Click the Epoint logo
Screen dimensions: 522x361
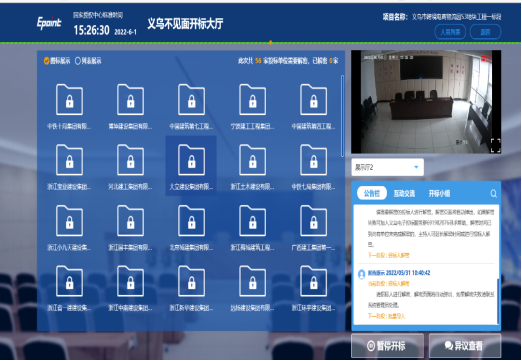click(x=49, y=23)
